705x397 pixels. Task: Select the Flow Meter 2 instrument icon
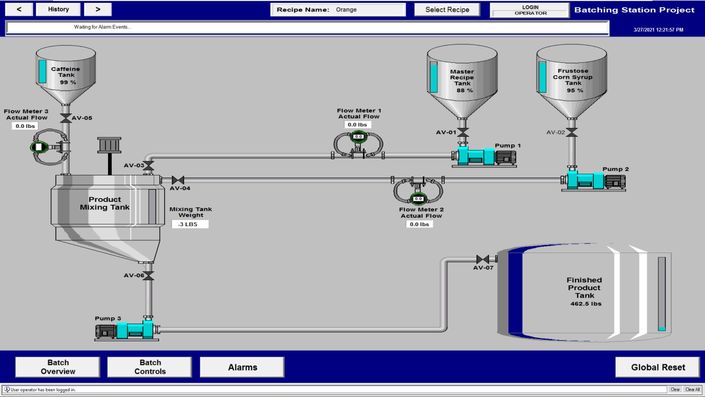(418, 190)
